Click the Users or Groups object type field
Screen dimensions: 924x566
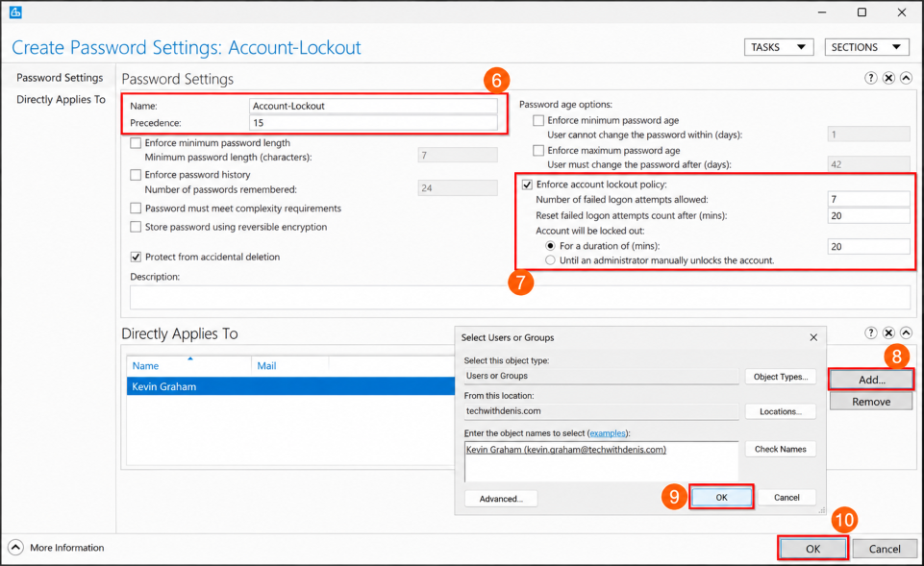click(601, 377)
